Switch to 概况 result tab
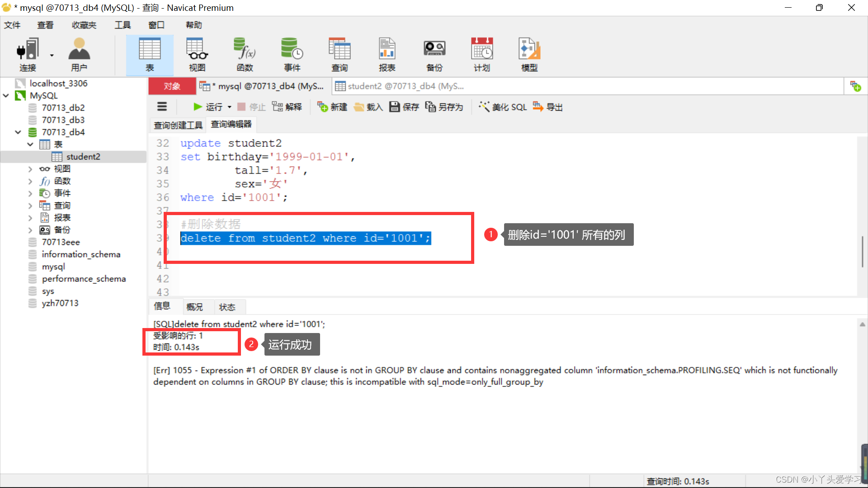Viewport: 868px width, 488px height. (x=195, y=307)
